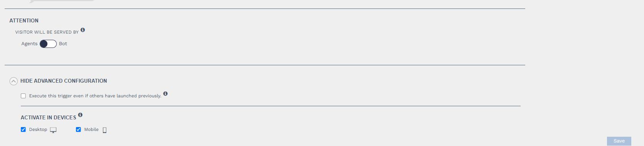Uncheck the Mobile device checkbox

pos(78,129)
